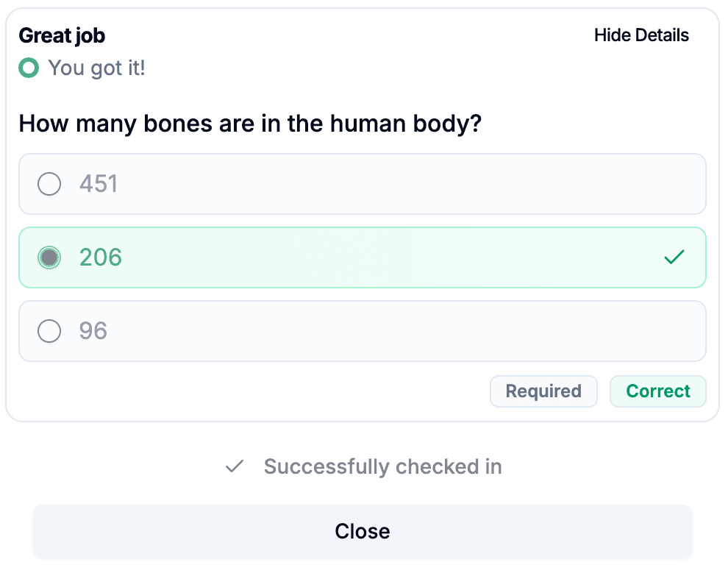
Task: Click the checkmark beside Successfully checked in
Action: coord(234,466)
